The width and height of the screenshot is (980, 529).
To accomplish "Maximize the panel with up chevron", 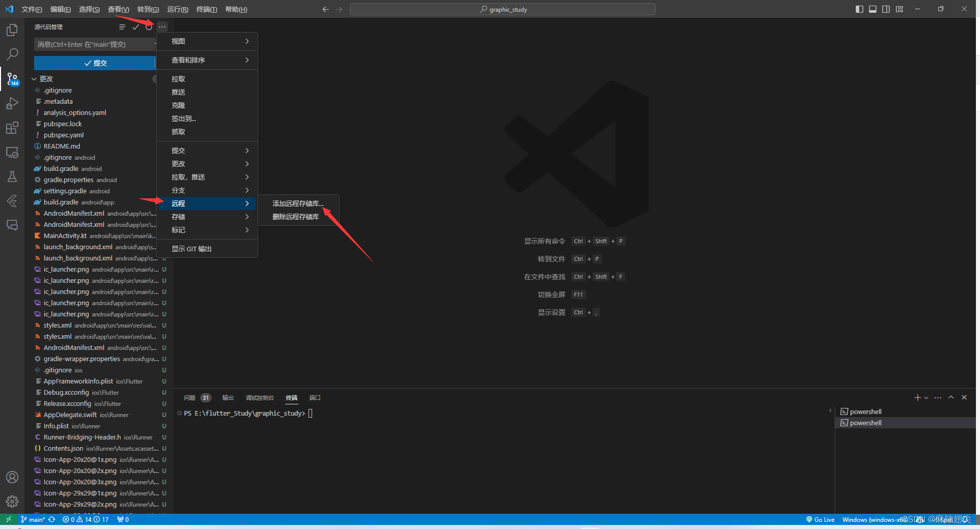I will pyautogui.click(x=951, y=397).
